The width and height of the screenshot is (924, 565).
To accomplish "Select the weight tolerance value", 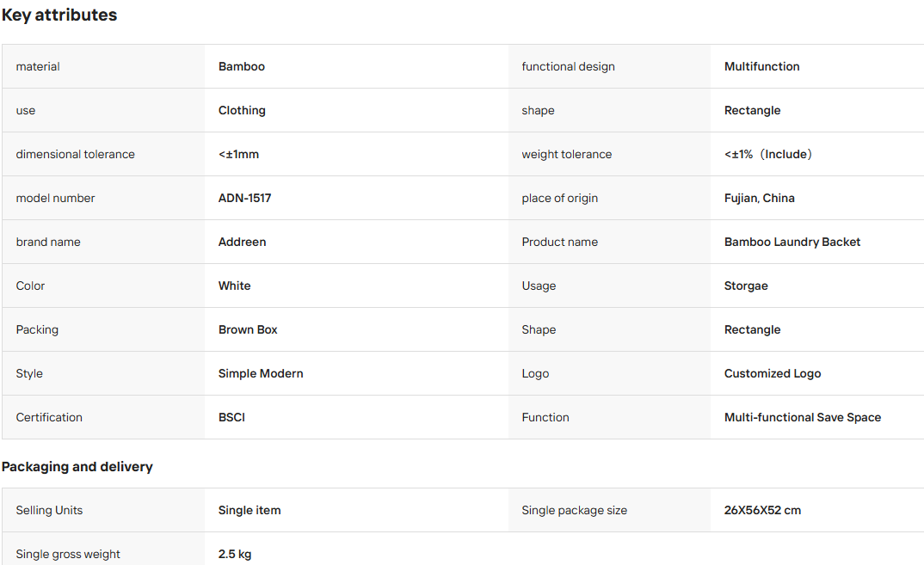I will [767, 154].
